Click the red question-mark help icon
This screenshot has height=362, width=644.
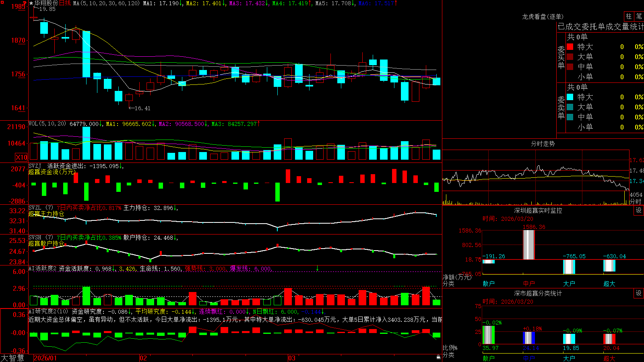click(25, 3)
